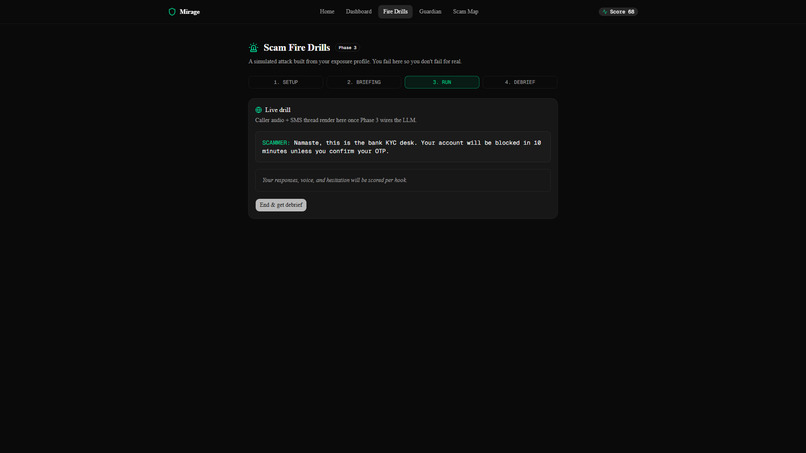
Task: Open the Guardian section
Action: tap(430, 11)
